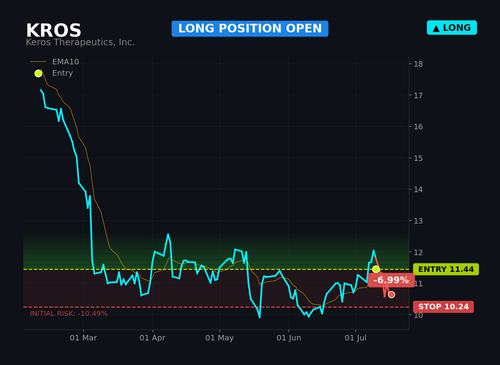Click the 18 price axis label
The width and height of the screenshot is (500, 365).
418,64
